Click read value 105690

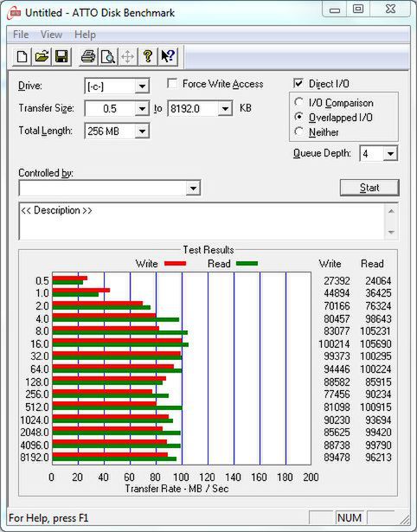point(375,344)
